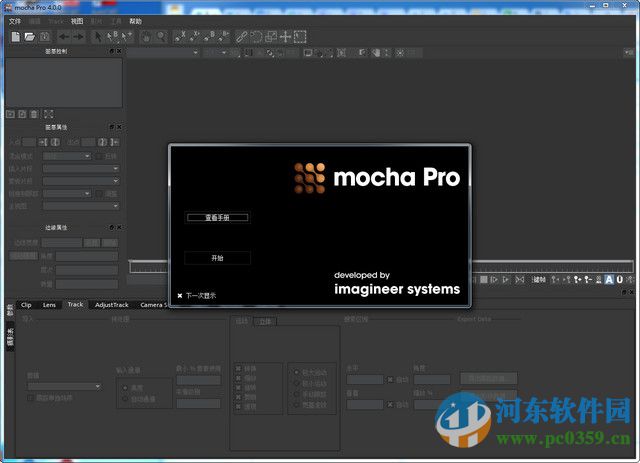Open the input clip dropdown in Track panel
Screen dimensions: 640x463
tap(64, 386)
